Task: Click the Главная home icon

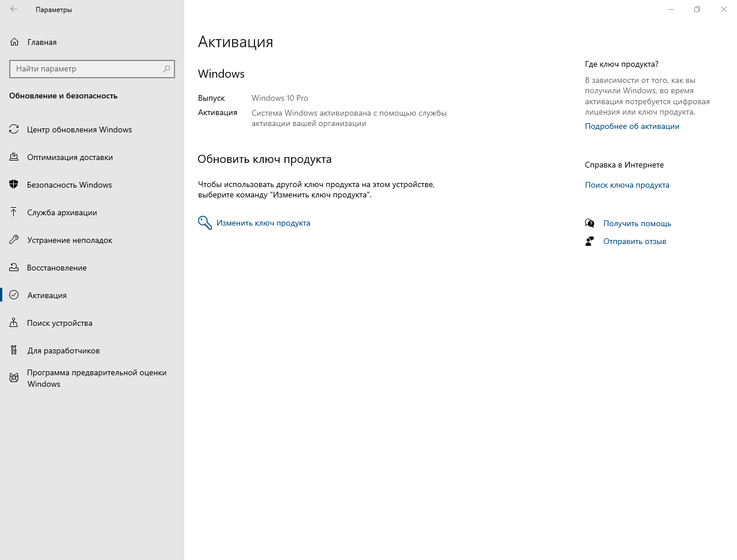Action: pyautogui.click(x=14, y=42)
